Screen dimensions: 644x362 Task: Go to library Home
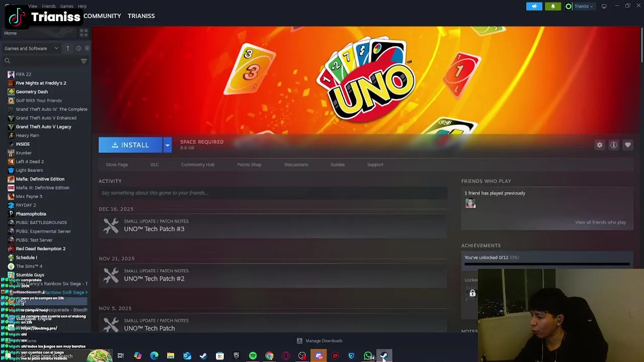tap(11, 33)
